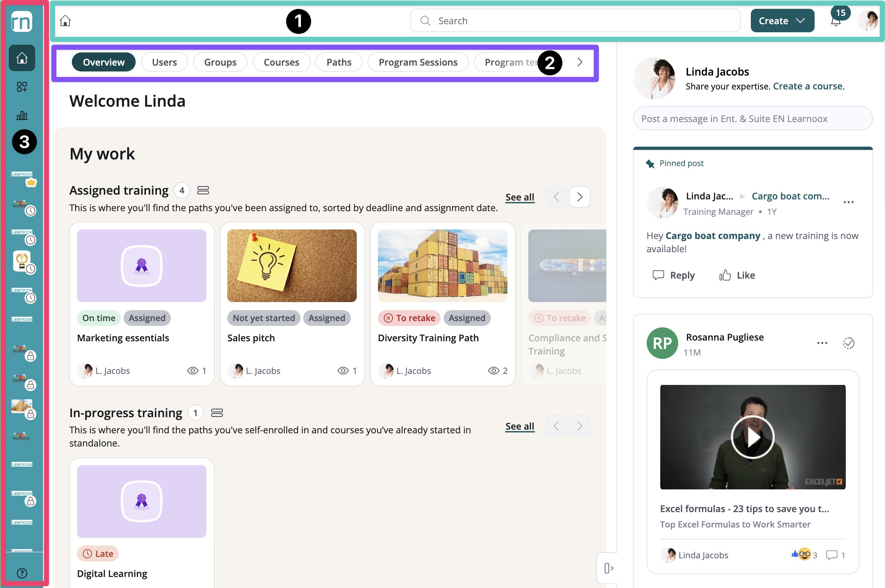The image size is (885, 588).
Task: Open pinned post more options menu
Action: tap(848, 202)
